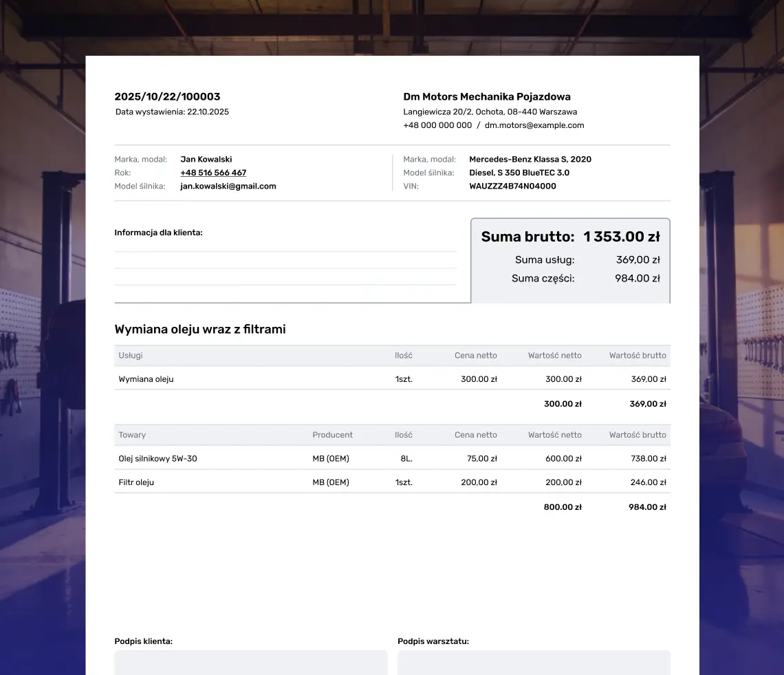Click vehicle model Mercedes-Benz Klassa S, 2020

[530, 159]
